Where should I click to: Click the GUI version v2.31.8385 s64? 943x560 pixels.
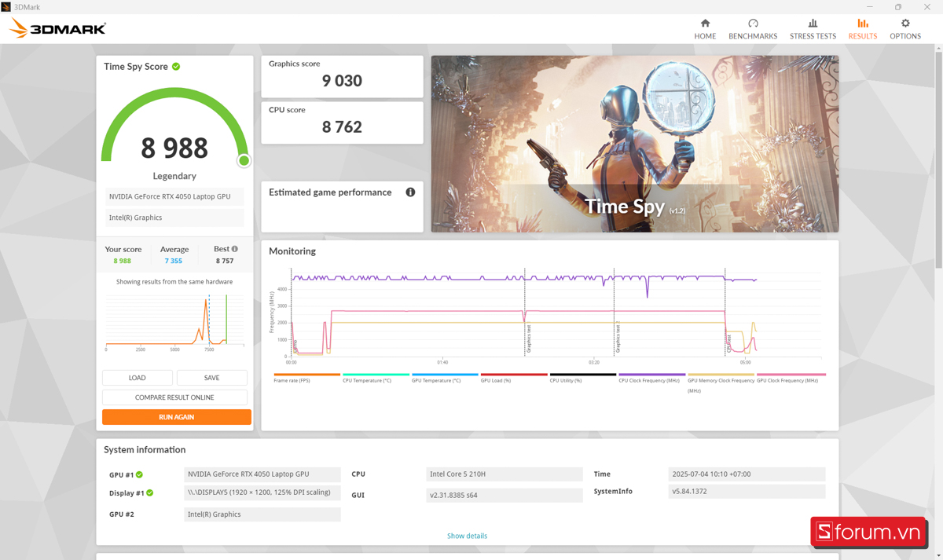coord(505,495)
